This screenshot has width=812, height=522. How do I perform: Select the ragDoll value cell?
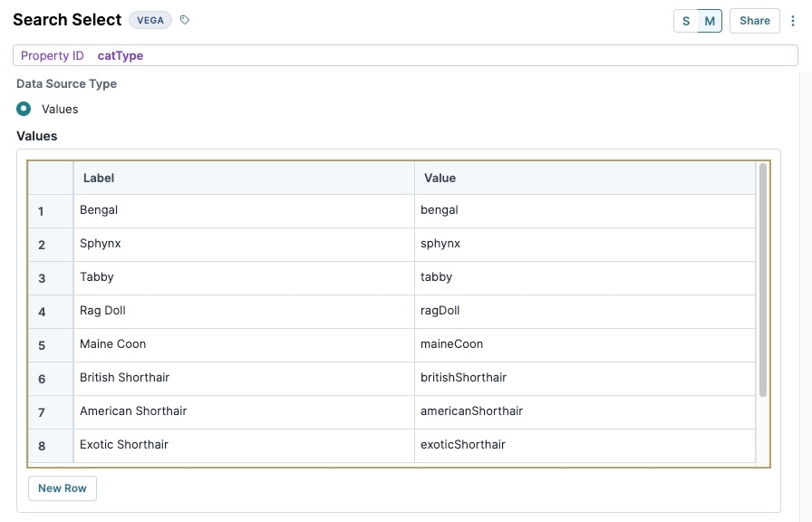point(585,312)
